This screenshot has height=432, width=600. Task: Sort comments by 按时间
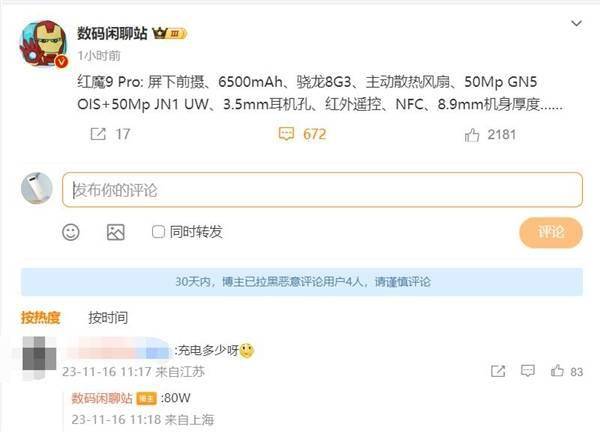point(108,318)
